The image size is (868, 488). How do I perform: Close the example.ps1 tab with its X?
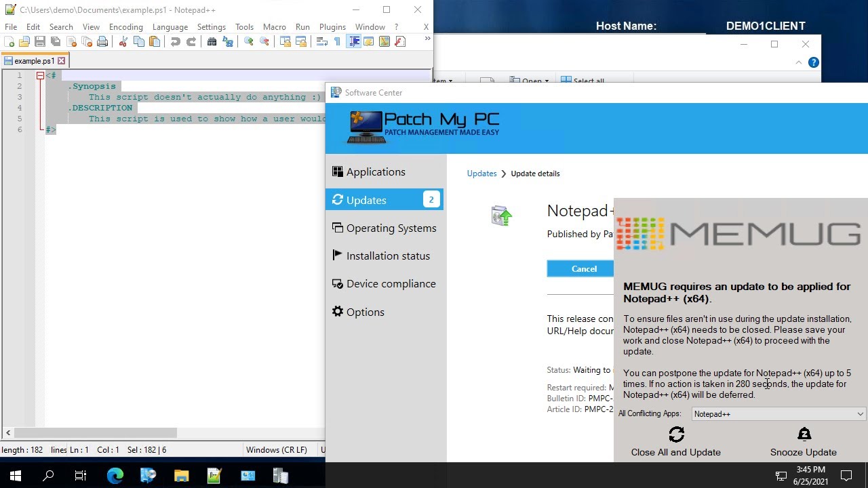click(x=61, y=61)
